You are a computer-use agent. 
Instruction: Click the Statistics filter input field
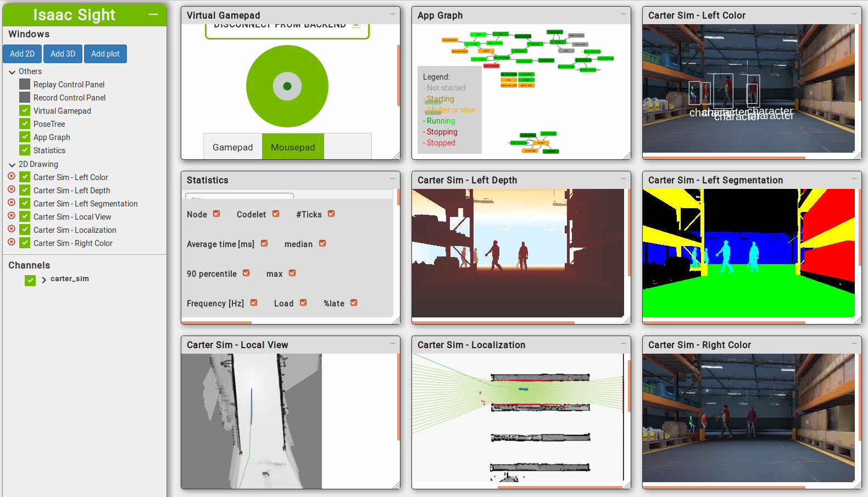point(240,196)
